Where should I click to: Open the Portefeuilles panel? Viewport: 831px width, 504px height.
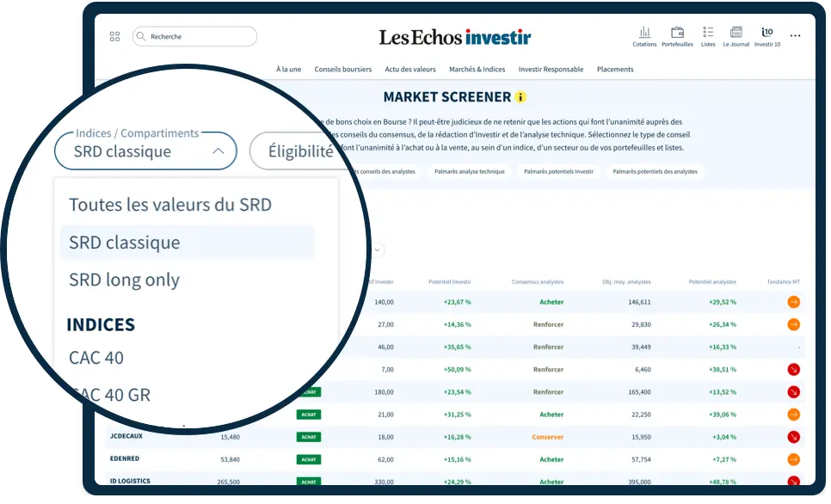[677, 34]
